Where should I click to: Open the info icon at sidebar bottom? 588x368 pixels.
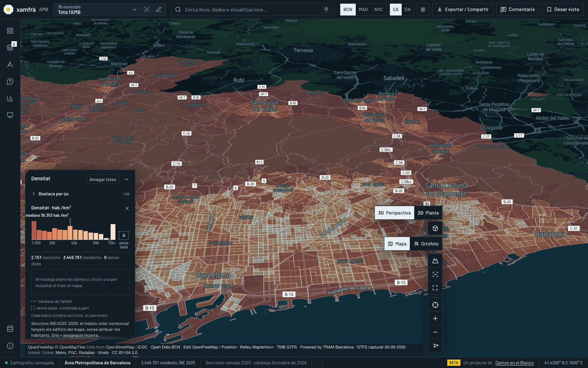(x=10, y=346)
